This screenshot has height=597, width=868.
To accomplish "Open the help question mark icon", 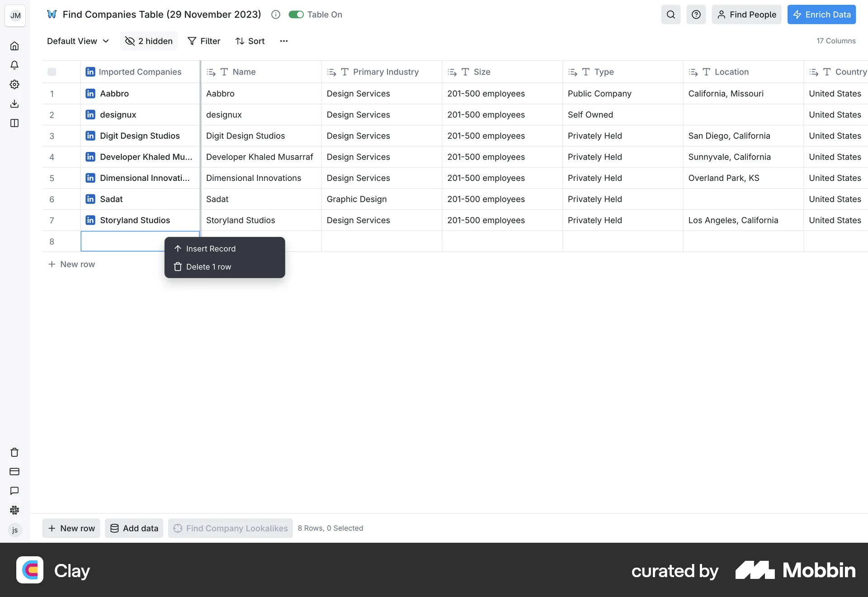I will 696,14.
